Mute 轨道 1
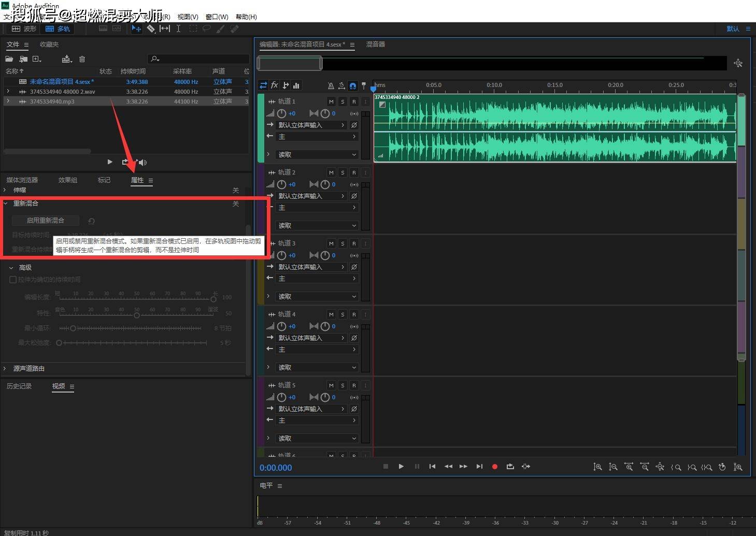Image resolution: width=756 pixels, height=536 pixels. [x=331, y=102]
